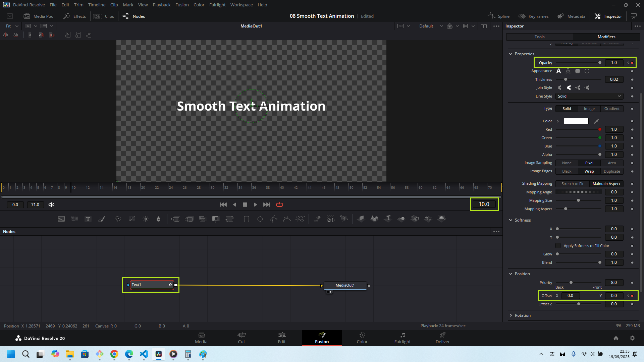Click the Blur droplet tool icon
The width and height of the screenshot is (644, 362).
pos(158,219)
